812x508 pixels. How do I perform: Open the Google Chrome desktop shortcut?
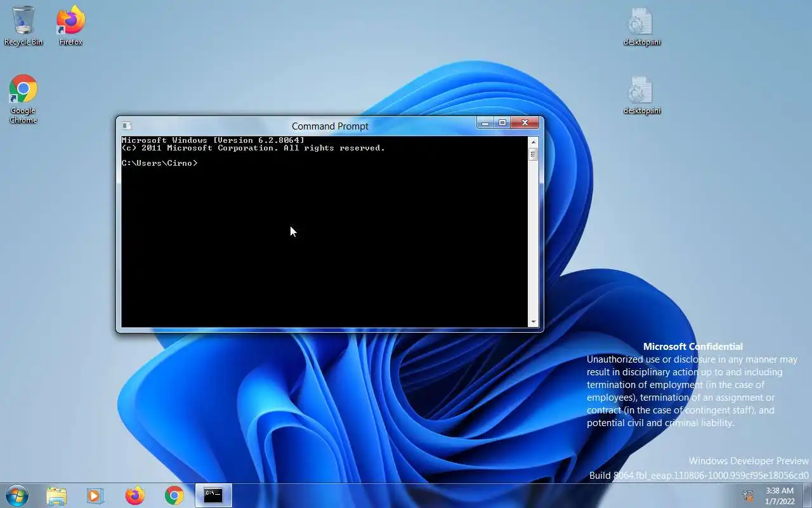[x=23, y=99]
